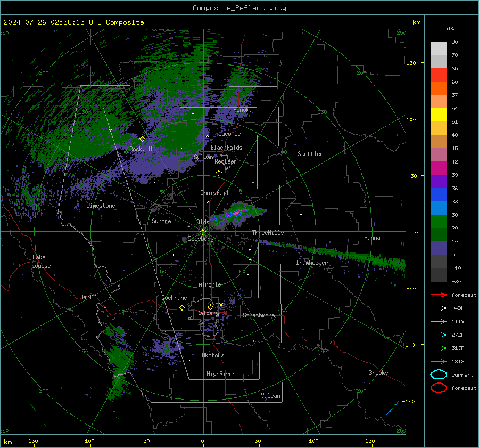Click the Didsbury town label
479x448 pixels.
[x=201, y=239]
